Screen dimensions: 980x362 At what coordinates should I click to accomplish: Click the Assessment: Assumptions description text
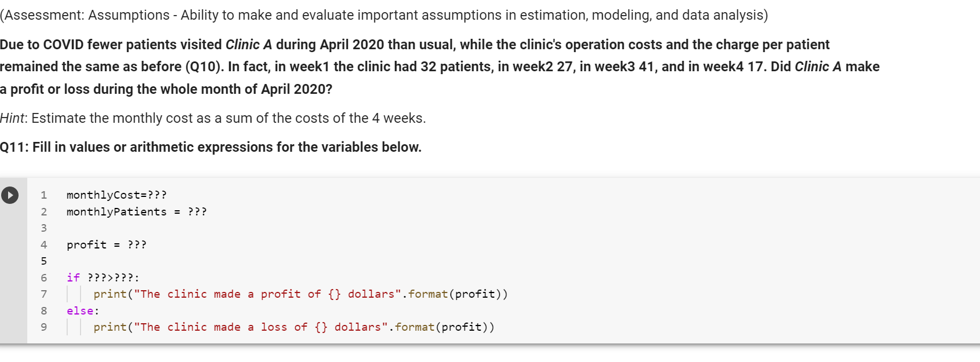383,15
